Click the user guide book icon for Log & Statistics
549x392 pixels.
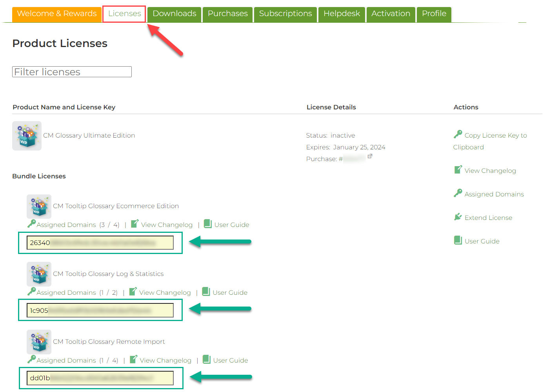[x=206, y=292]
